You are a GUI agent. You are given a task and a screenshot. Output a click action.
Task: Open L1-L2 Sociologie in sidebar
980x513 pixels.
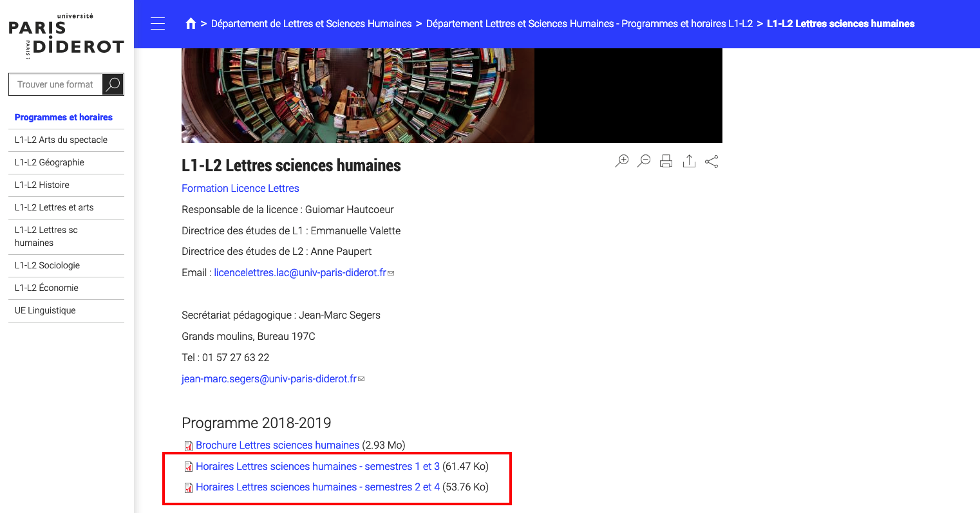coord(47,265)
